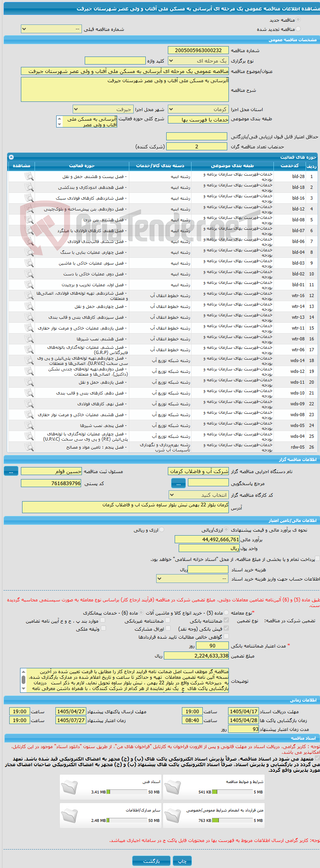Click the بازگشت button
The height and width of the screenshot is (868, 320).
pyautogui.click(x=151, y=861)
